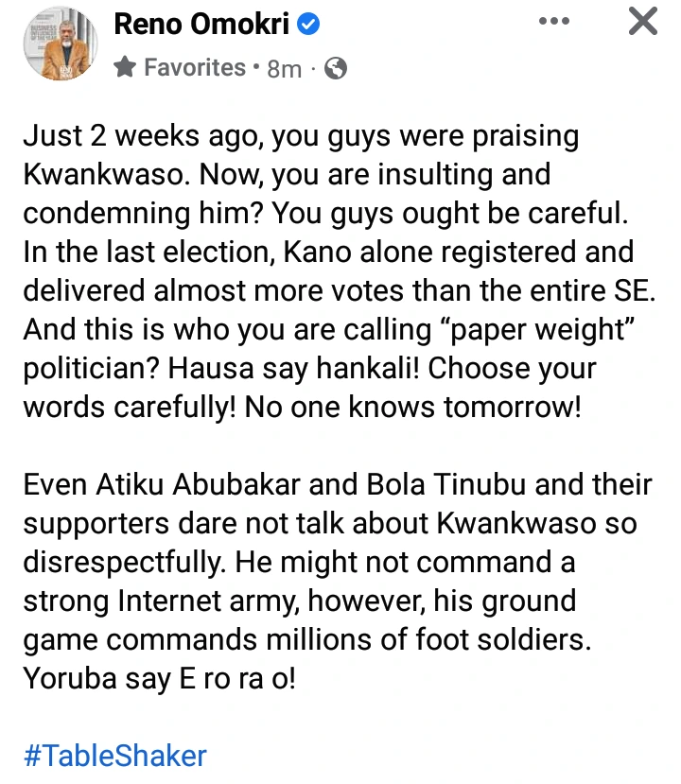Click the Favorites star icon

pyautogui.click(x=125, y=67)
